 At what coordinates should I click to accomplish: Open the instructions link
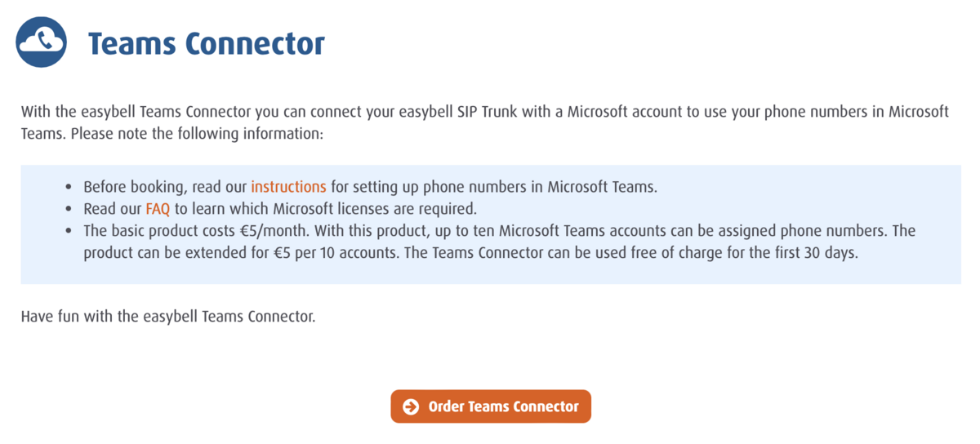click(x=288, y=187)
